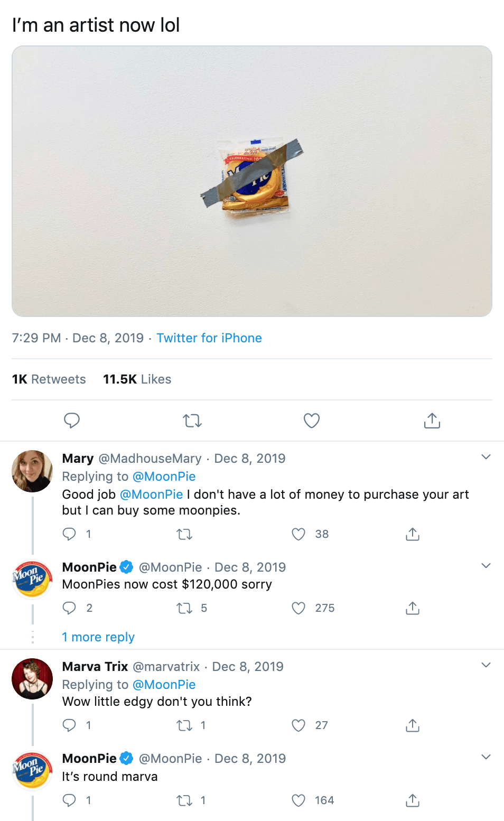Image resolution: width=504 pixels, height=821 pixels.
Task: Retweet MoonPie's '$120,000' reply
Action: (x=184, y=608)
